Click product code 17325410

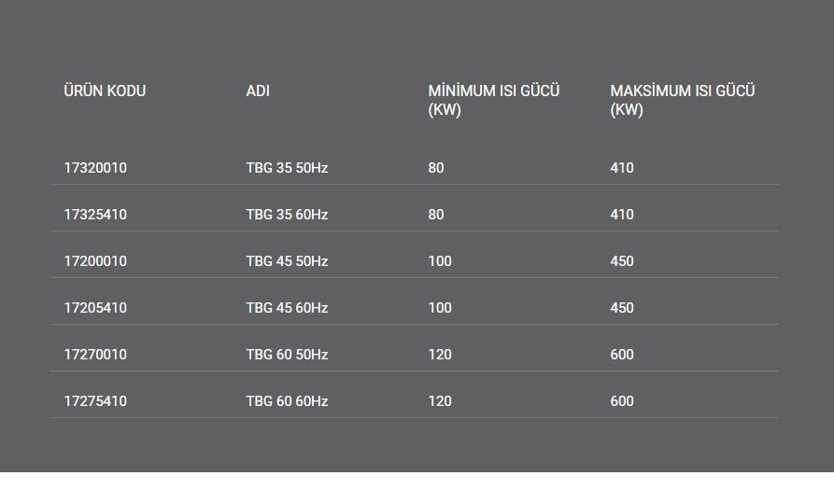(x=95, y=215)
